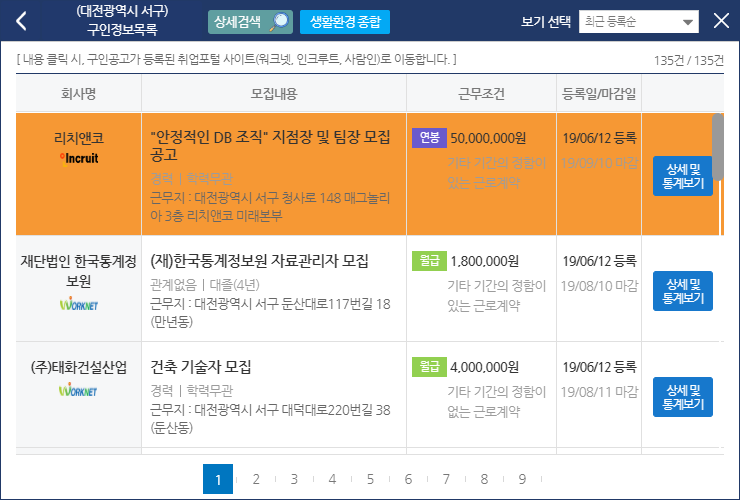Select 재단법인 한국통계정보원 company name
The image size is (740, 500).
79,271
